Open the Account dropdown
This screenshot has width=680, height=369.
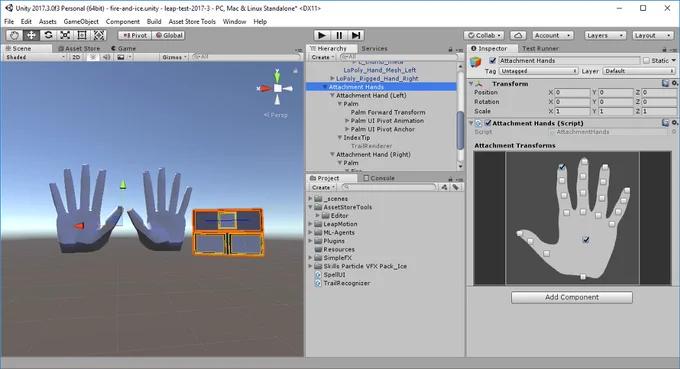[552, 35]
